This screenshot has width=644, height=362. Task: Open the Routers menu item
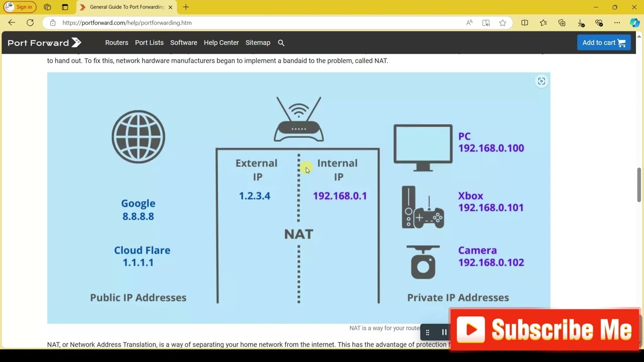[x=117, y=43]
